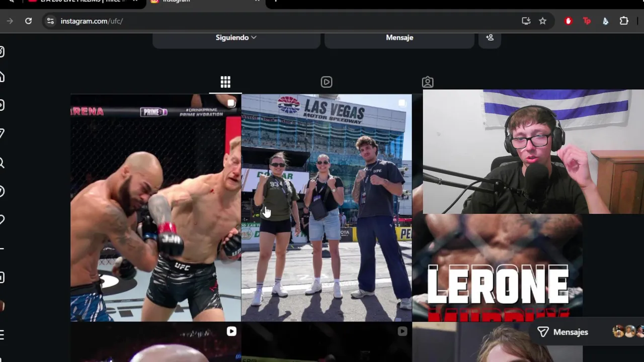Screen dimensions: 644x362
Task: Click reel badge on bottom-middle post
Action: pyautogui.click(x=402, y=331)
